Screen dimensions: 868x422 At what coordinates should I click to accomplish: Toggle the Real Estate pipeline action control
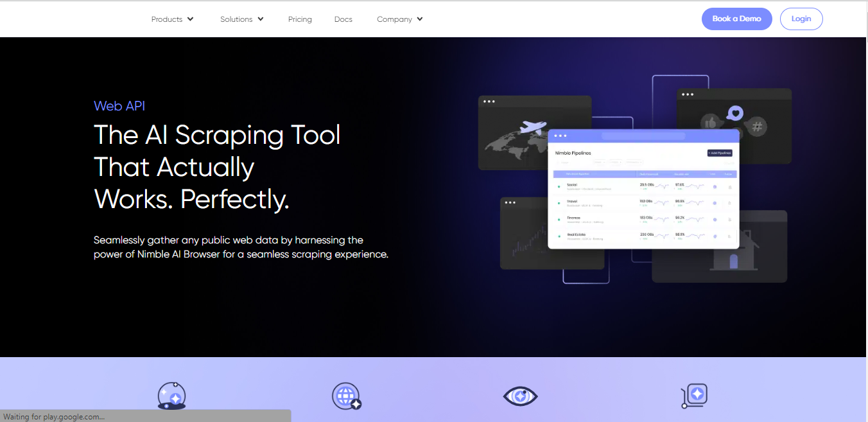point(729,236)
